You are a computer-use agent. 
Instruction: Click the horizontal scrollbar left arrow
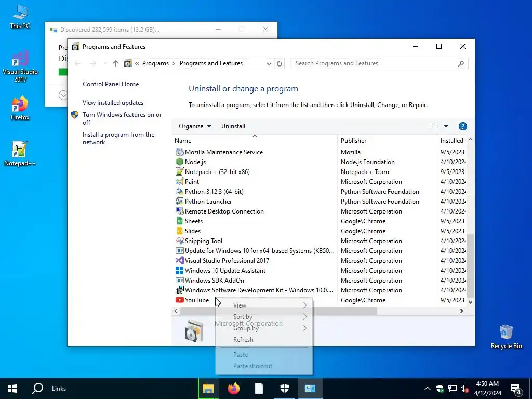(x=176, y=311)
